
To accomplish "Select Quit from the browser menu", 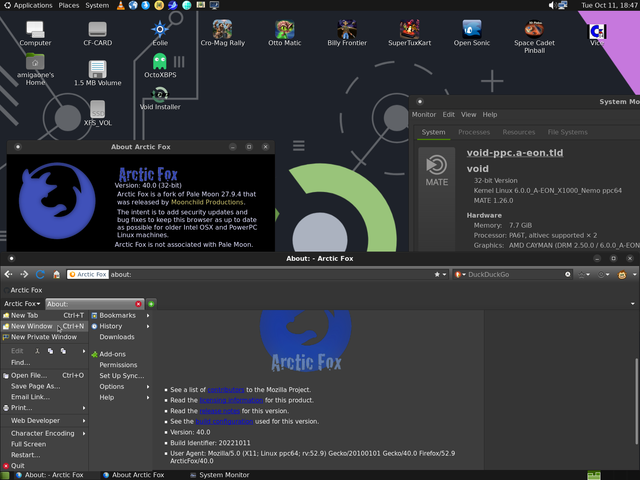I will pyautogui.click(x=44, y=466).
